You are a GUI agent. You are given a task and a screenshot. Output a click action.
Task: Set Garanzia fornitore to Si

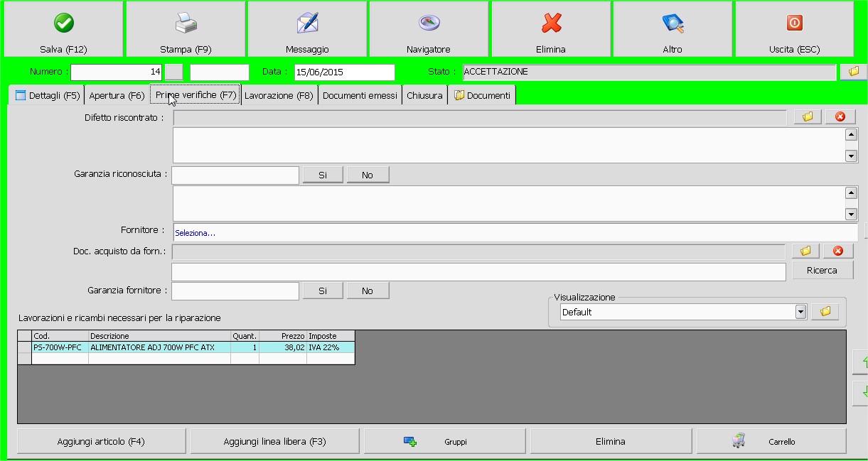pos(323,291)
